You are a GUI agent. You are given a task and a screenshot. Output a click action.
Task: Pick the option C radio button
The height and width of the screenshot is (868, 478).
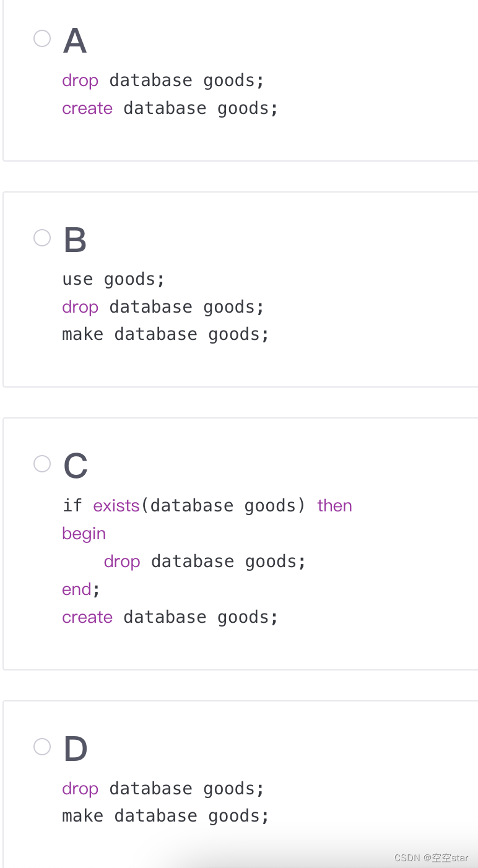[x=42, y=464]
